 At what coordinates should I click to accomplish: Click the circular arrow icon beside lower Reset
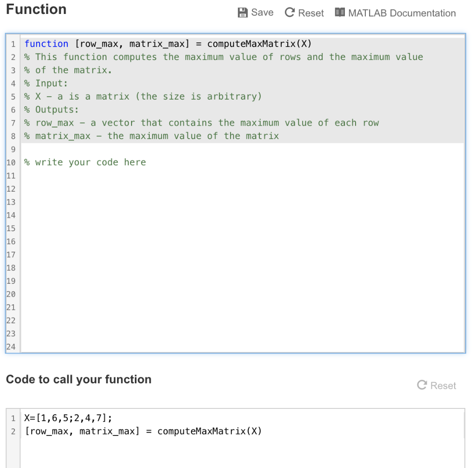pyautogui.click(x=422, y=385)
